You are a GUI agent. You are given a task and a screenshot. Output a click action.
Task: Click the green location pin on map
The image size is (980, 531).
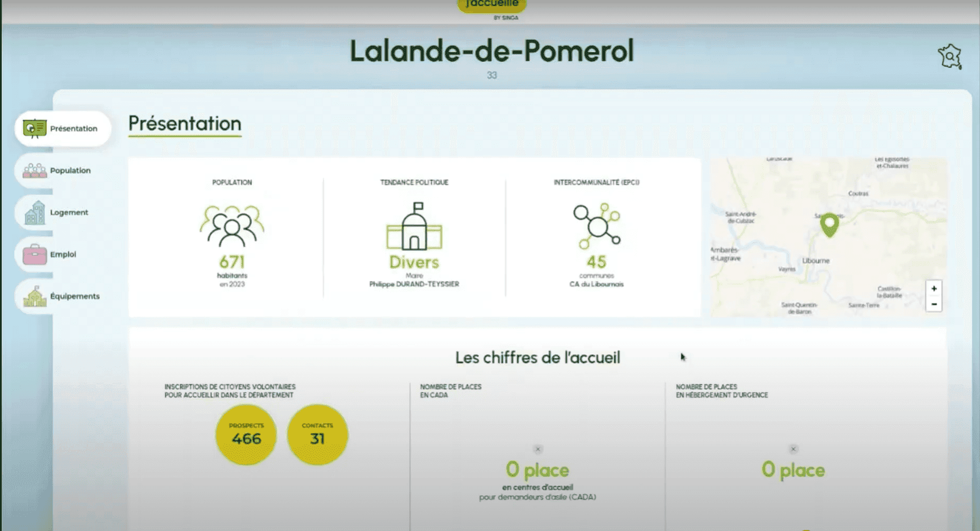click(829, 224)
